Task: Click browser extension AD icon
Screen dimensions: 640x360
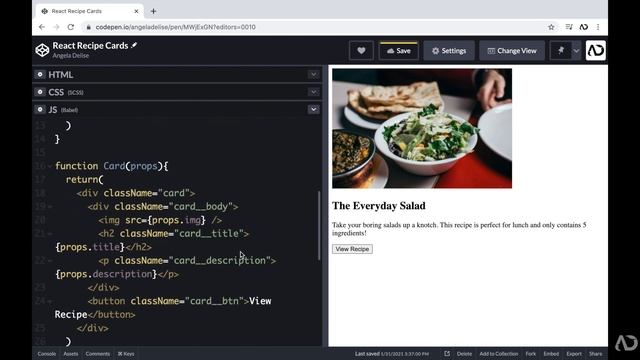Action: (584, 27)
